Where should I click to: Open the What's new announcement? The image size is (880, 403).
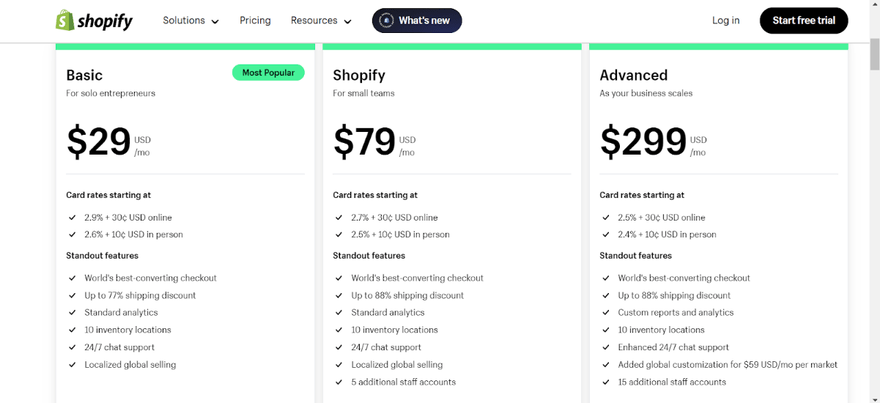click(x=417, y=21)
